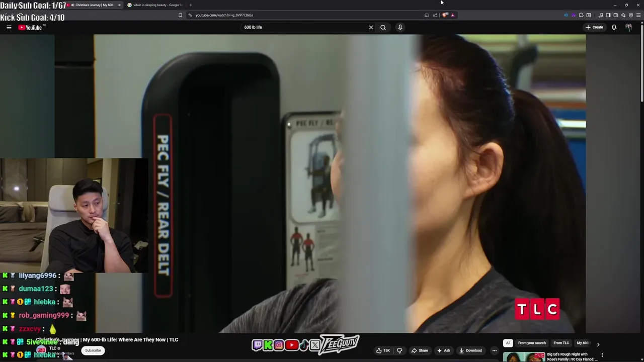
Task: Open Big Ed's Rough Night video thumbnail
Action: [524, 357]
